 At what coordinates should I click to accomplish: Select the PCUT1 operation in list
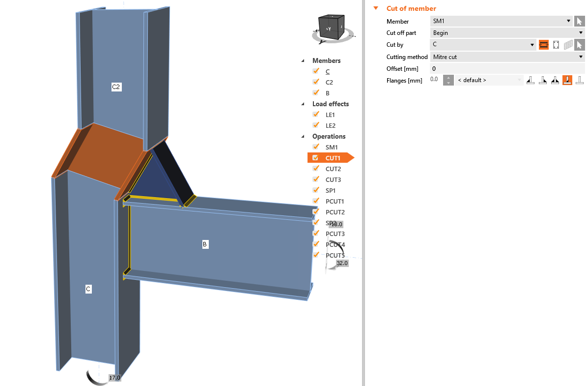click(335, 201)
